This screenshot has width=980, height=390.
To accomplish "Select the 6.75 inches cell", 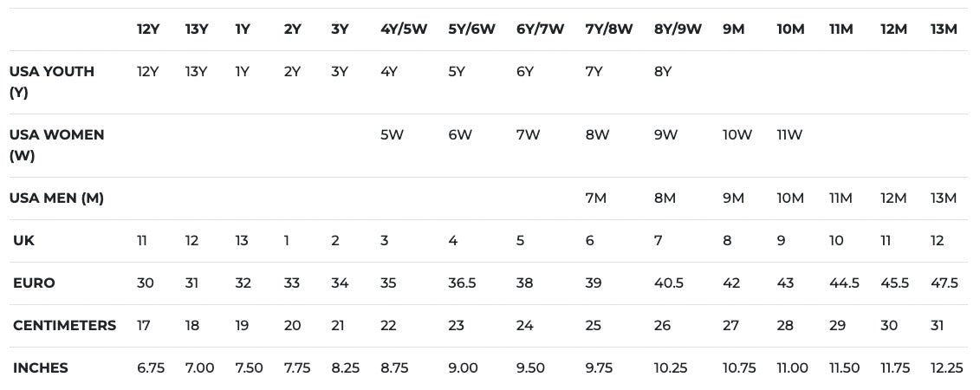I will click(x=151, y=368).
